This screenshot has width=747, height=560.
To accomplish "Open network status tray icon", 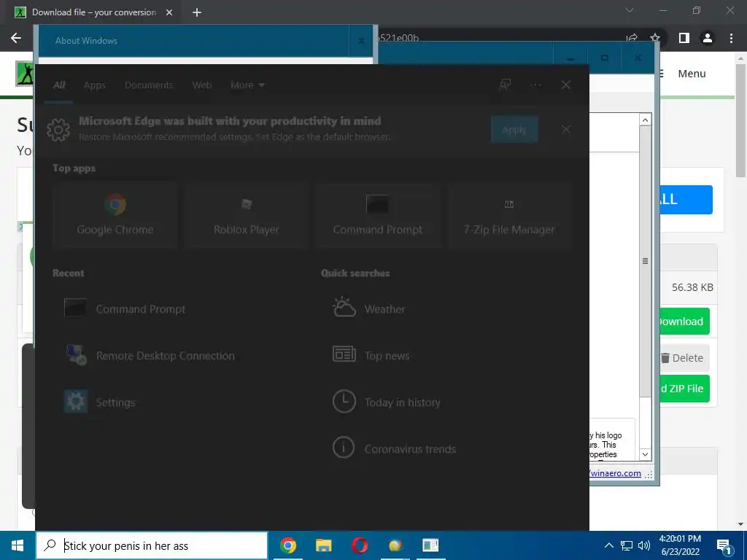I will [627, 545].
